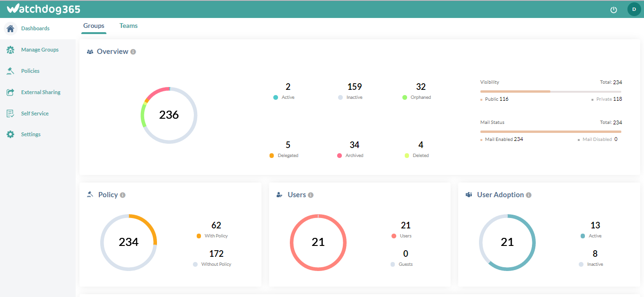Click the Inactive groups count of 159

pyautogui.click(x=355, y=87)
